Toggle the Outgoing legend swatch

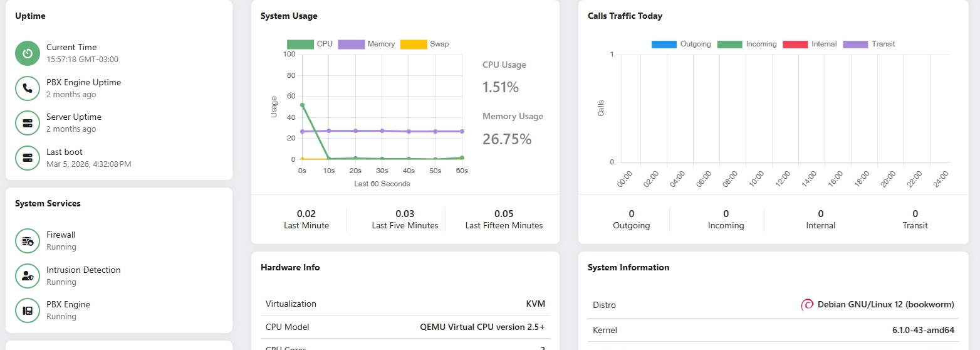pyautogui.click(x=664, y=44)
